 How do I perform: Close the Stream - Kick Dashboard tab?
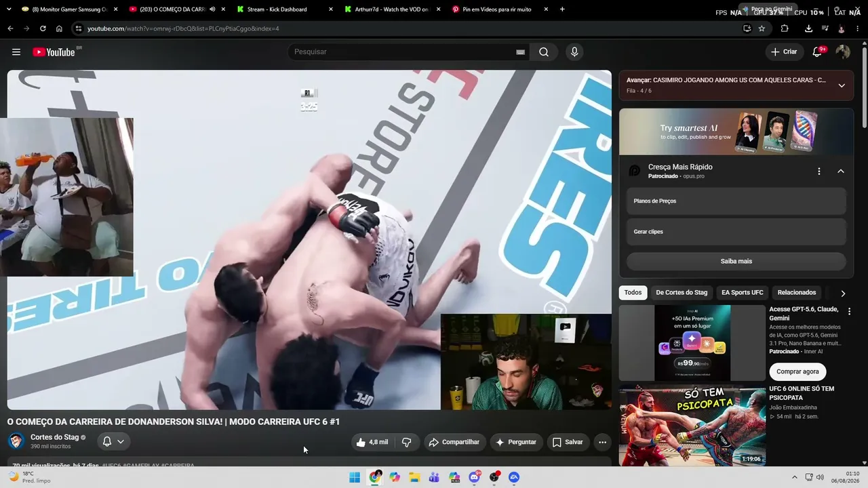tap(330, 9)
